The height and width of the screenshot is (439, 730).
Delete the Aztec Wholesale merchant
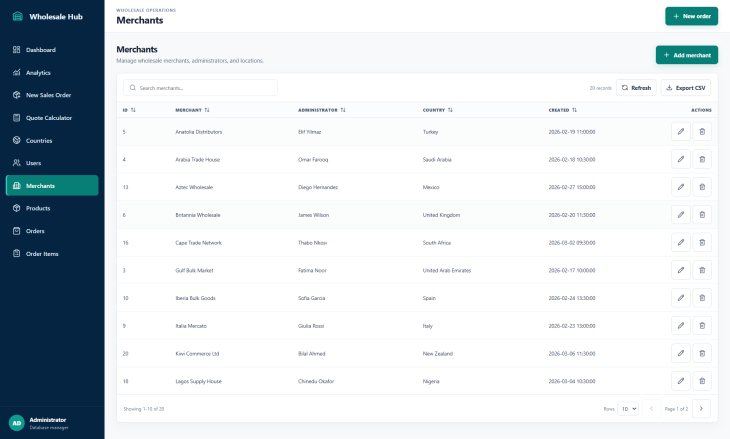point(702,187)
